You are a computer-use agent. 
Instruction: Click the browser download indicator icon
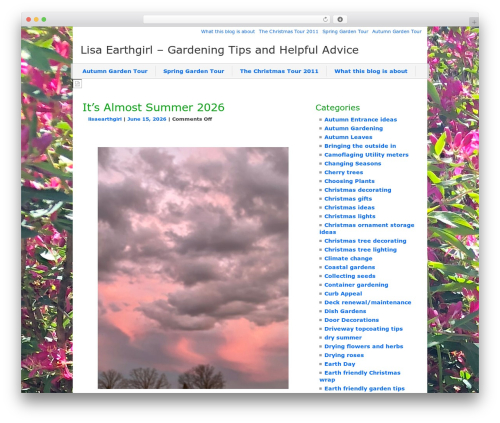pyautogui.click(x=340, y=20)
